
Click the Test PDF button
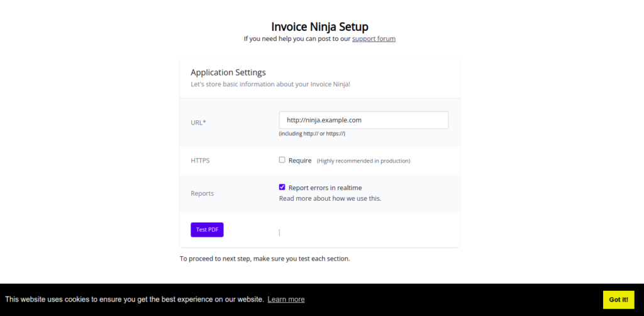click(x=207, y=230)
